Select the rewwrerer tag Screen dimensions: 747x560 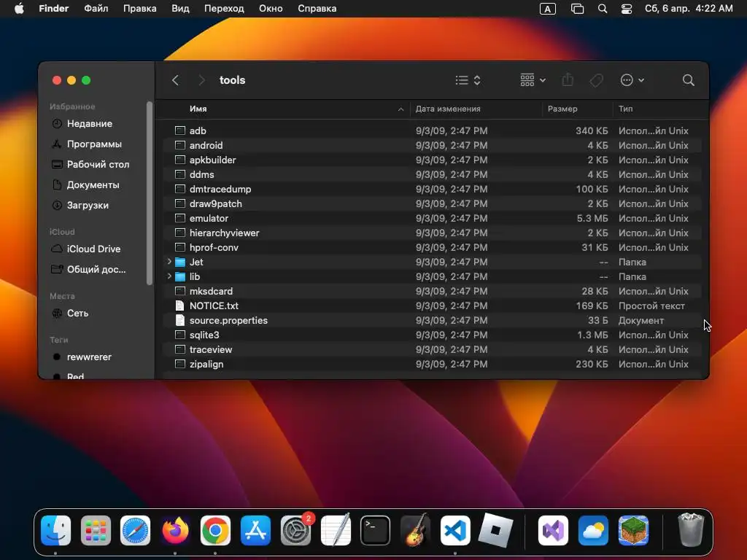pos(89,357)
